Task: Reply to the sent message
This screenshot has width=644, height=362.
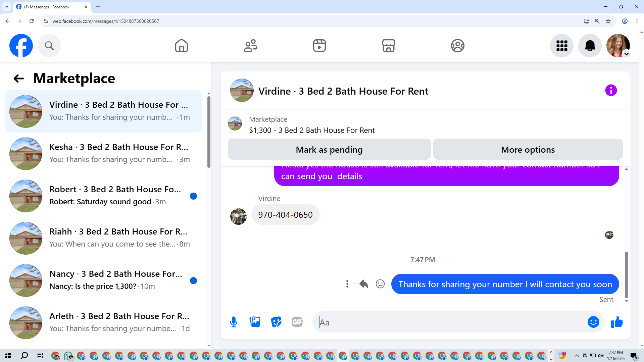Action: (364, 284)
